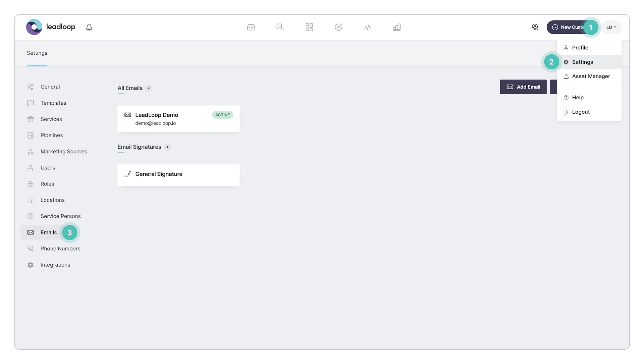Click the New Customer button
The height and width of the screenshot is (364, 644).
pyautogui.click(x=570, y=27)
